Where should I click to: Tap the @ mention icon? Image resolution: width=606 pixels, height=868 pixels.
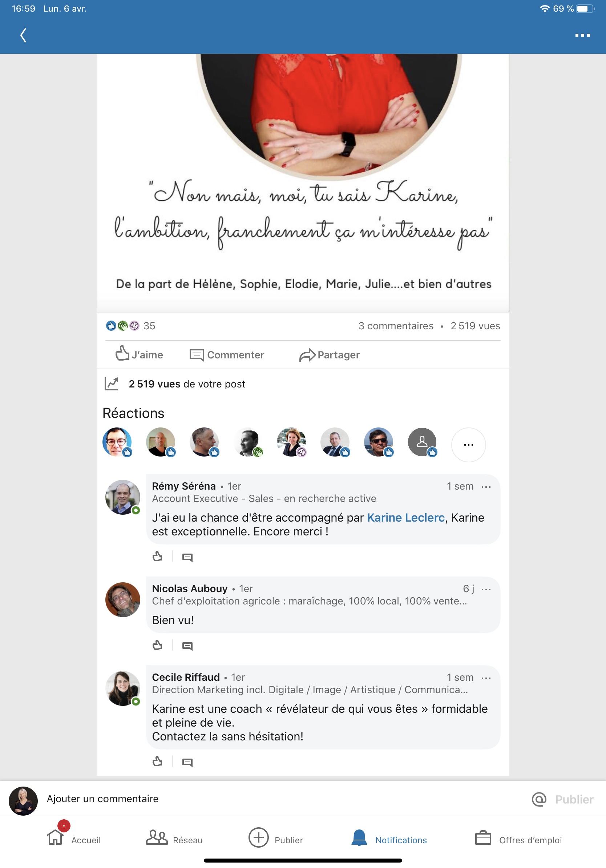click(x=539, y=799)
